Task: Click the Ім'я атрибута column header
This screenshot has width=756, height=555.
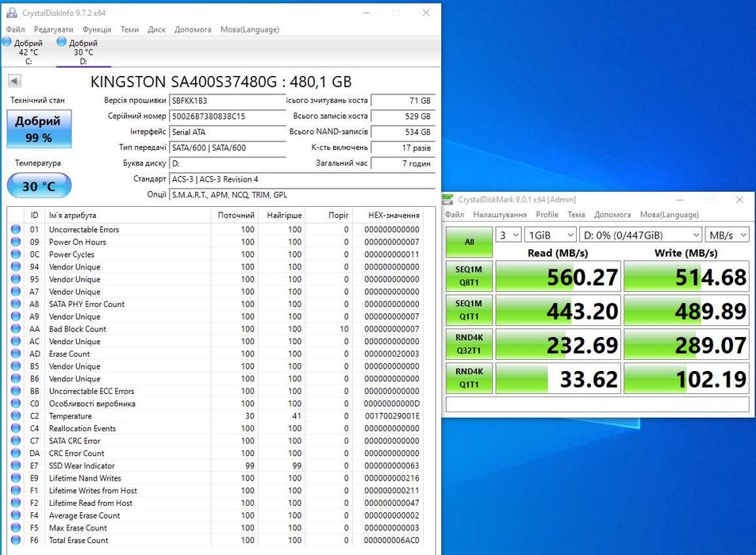Action: coord(127,215)
